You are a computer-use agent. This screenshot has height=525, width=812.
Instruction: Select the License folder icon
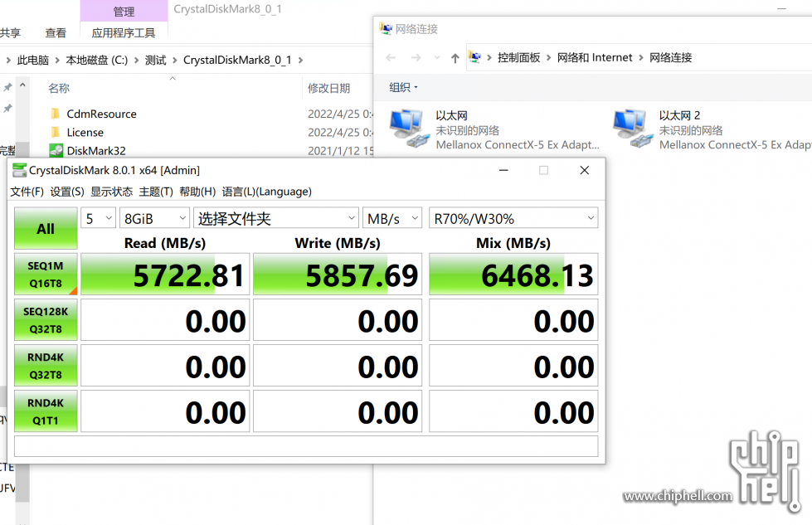56,133
